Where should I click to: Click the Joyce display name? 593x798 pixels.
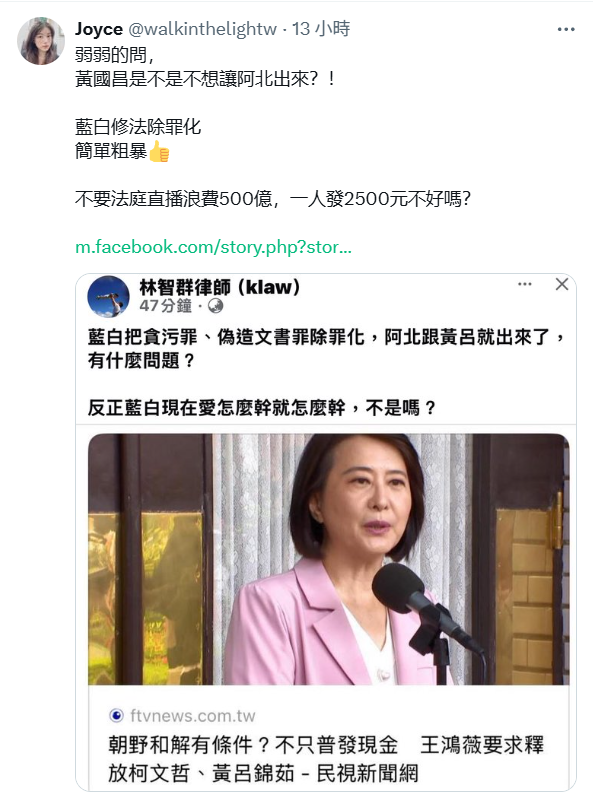[99, 29]
